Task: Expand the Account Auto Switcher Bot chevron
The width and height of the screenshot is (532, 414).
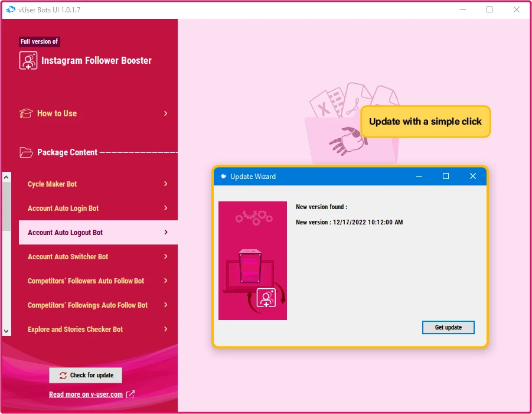Action: coord(165,256)
